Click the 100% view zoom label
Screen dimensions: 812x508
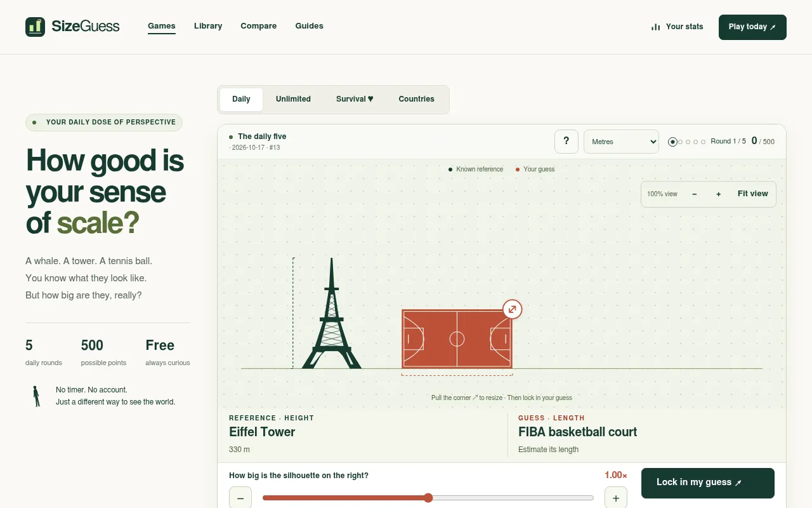coord(662,194)
